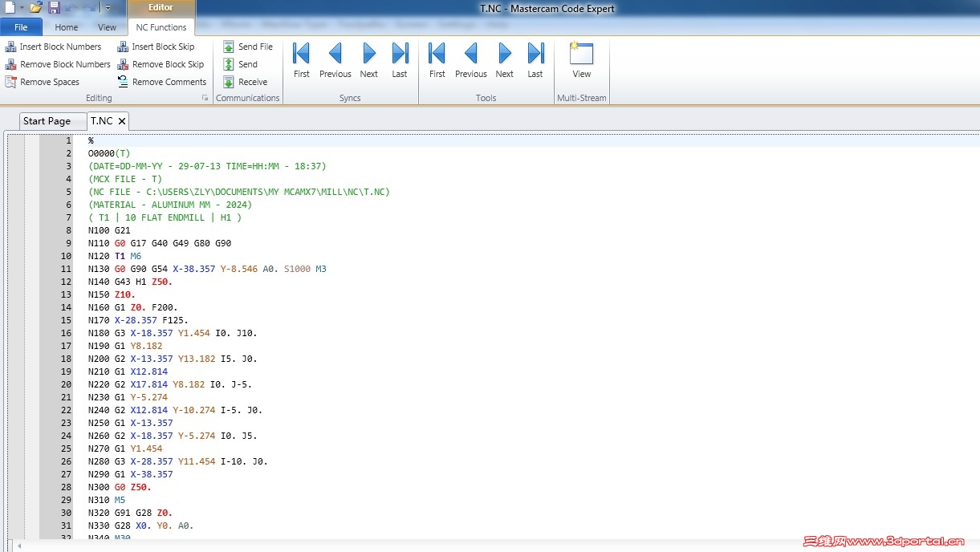This screenshot has width=980, height=552.
Task: Select the Editor contextual tab header
Action: coord(161,7)
